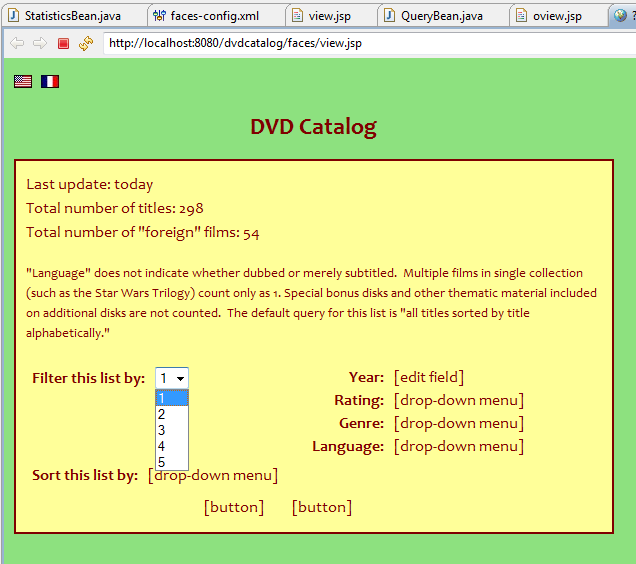This screenshot has width=636, height=564.
Task: Select option 2 in the filter list
Action: tap(172, 414)
